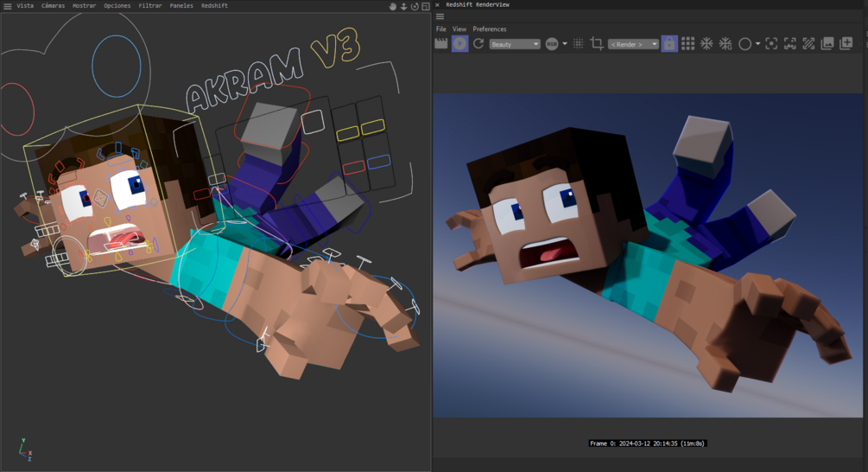Open the RenderView hamburger menu

pyautogui.click(x=440, y=16)
